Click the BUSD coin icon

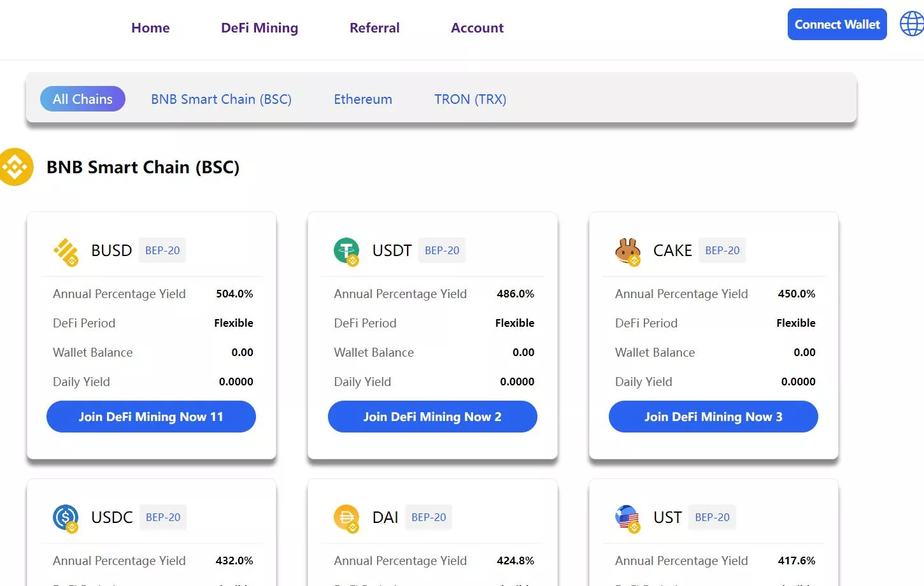66,251
